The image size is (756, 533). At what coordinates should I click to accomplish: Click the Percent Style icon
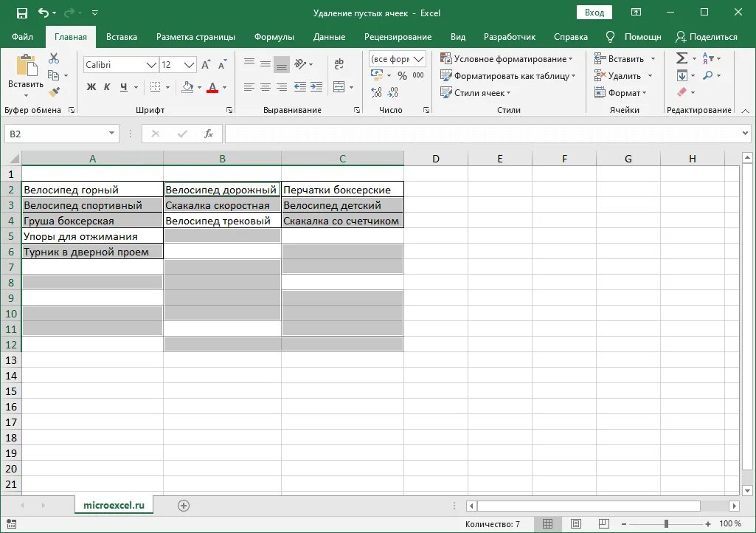[x=402, y=76]
